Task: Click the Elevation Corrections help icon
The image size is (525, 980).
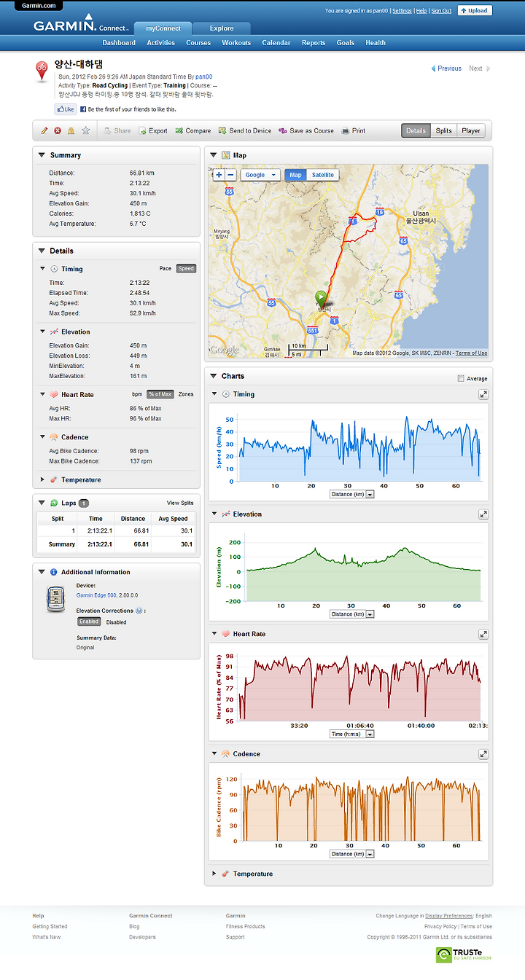Action: (139, 611)
